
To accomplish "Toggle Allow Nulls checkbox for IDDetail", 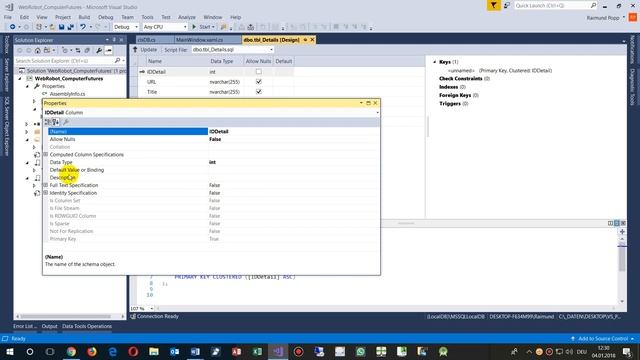I will [x=258, y=71].
